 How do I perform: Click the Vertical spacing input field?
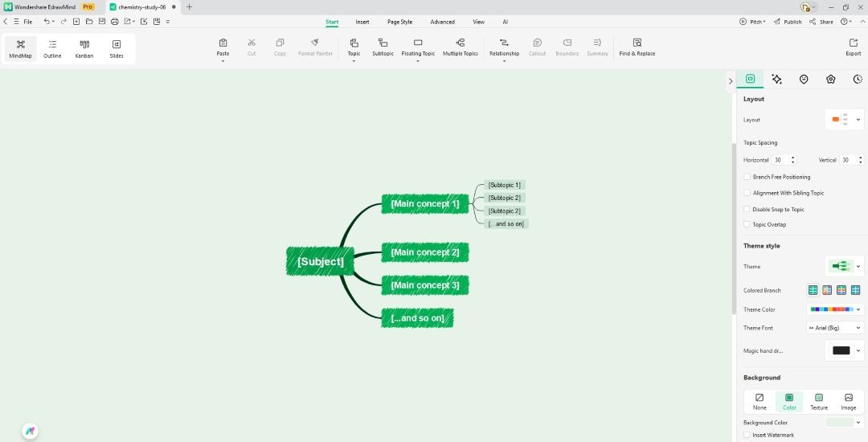848,160
